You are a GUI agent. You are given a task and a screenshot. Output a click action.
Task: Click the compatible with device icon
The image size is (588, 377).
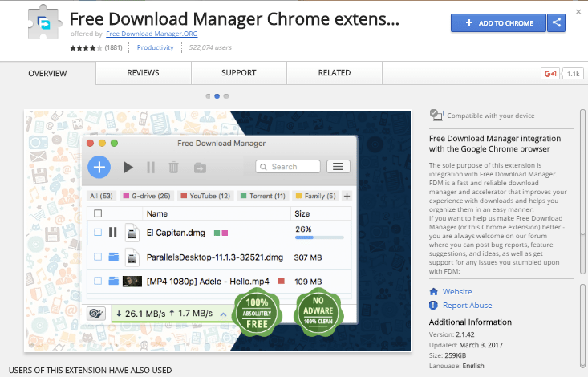click(x=436, y=115)
